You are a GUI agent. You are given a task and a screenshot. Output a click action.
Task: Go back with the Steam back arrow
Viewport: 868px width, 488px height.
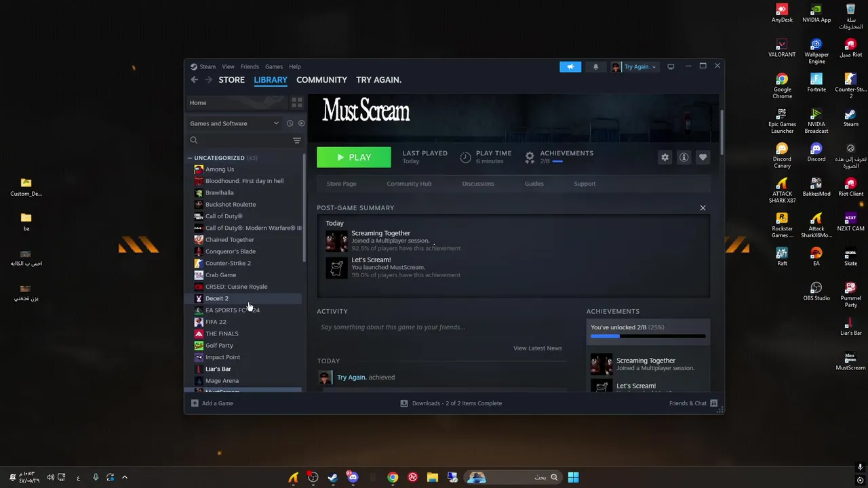pyautogui.click(x=195, y=80)
